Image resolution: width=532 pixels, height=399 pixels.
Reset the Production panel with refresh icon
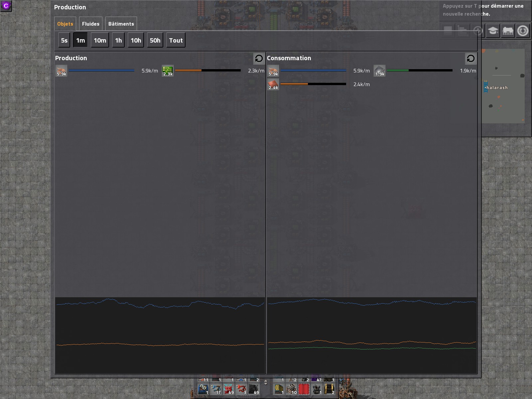pos(259,59)
